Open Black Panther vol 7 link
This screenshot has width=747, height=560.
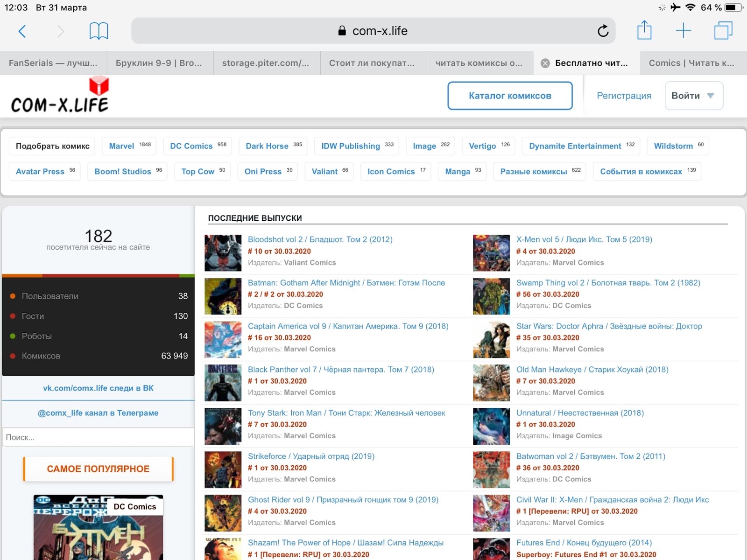pyautogui.click(x=341, y=370)
